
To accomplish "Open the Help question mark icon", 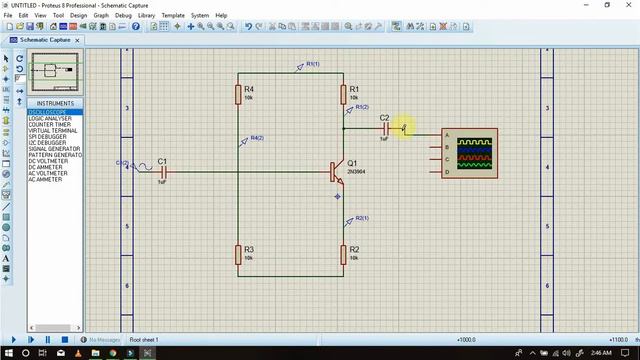I will click(x=136, y=27).
